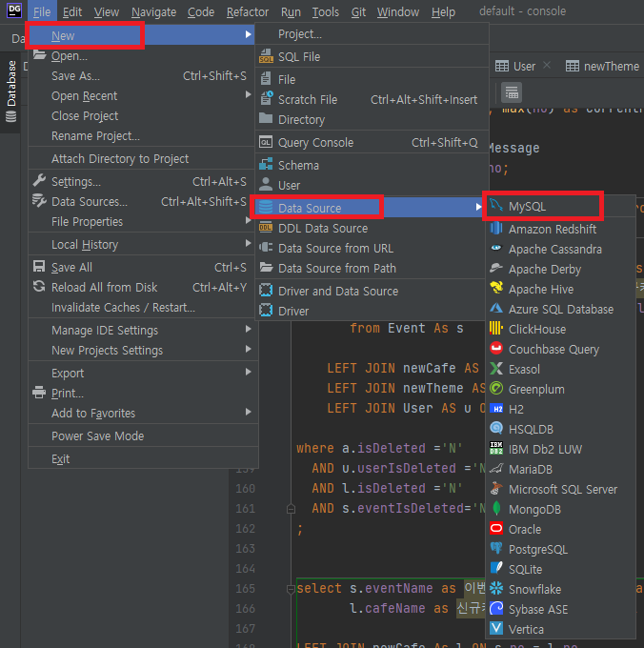The height and width of the screenshot is (648, 644).
Task: Expand the Manage IDE Settings submenu arrow
Action: [x=248, y=329]
